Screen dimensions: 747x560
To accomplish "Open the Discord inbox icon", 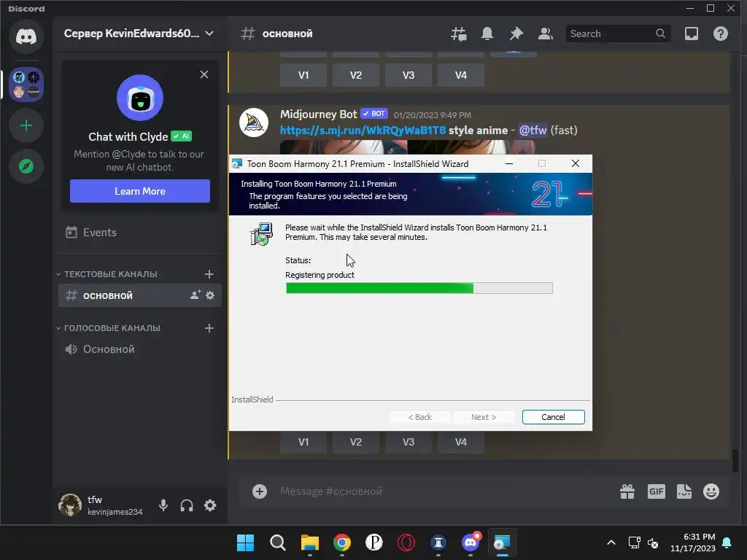I will [x=692, y=34].
